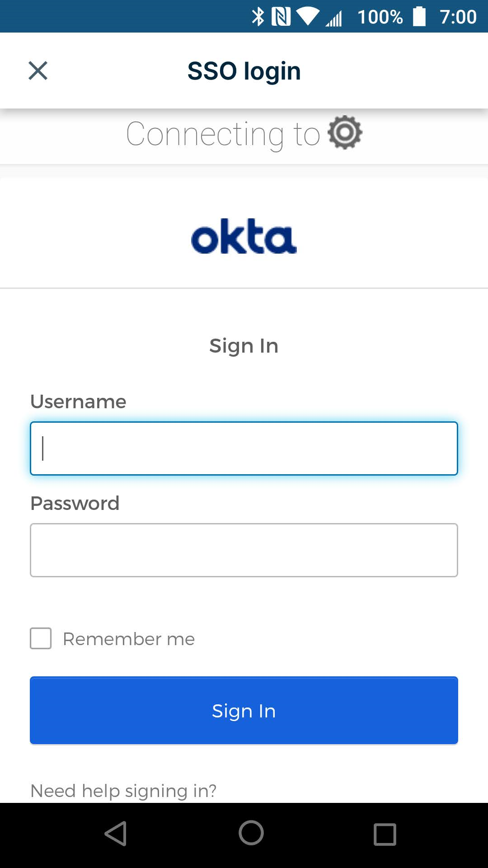Viewport: 488px width, 868px height.
Task: Tap the 100% battery percentage text
Action: pyautogui.click(x=380, y=16)
